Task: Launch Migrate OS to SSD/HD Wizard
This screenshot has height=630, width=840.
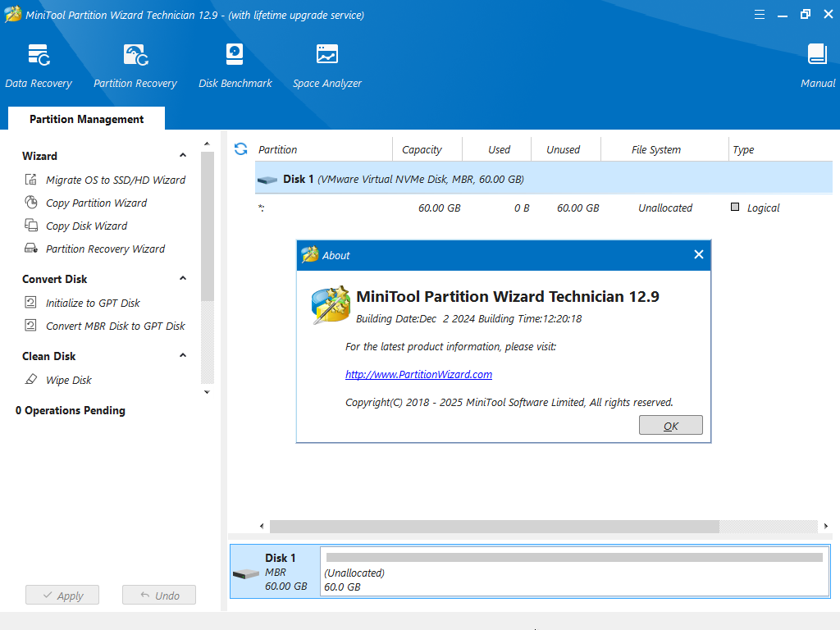Action: coord(115,180)
